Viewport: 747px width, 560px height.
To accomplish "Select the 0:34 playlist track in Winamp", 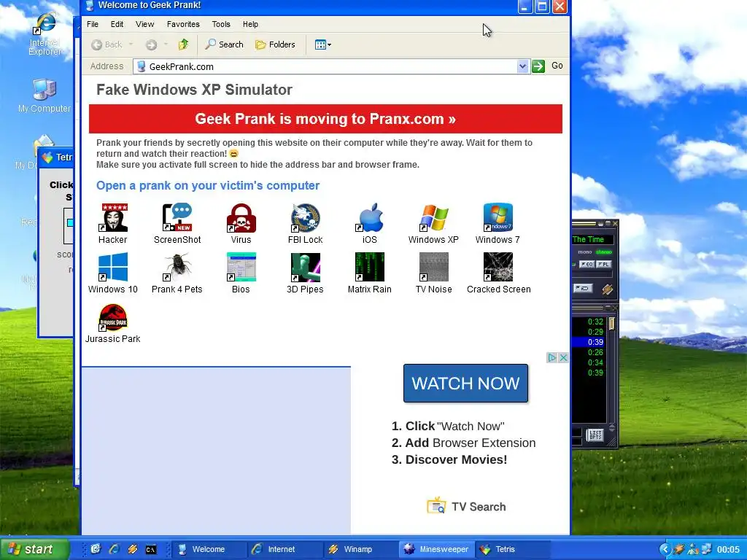I will tap(595, 362).
